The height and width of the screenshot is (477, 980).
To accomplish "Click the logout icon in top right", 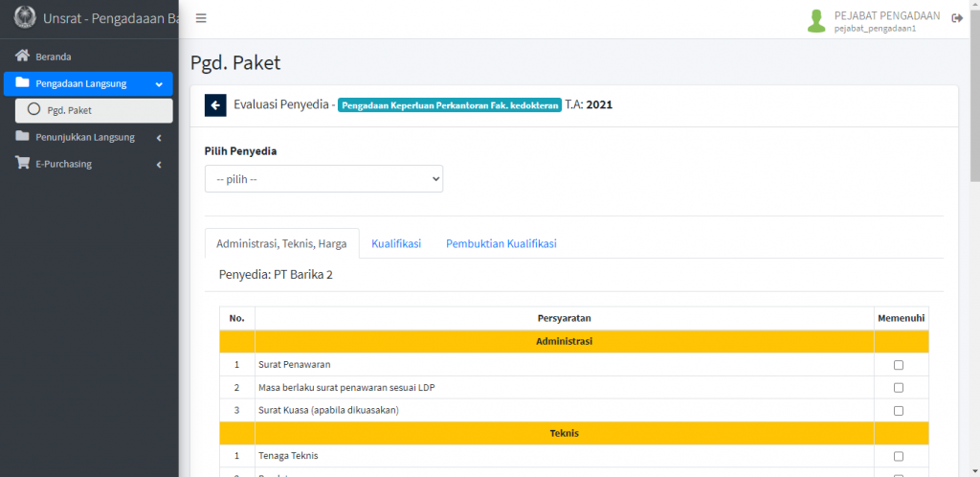I will tap(957, 19).
